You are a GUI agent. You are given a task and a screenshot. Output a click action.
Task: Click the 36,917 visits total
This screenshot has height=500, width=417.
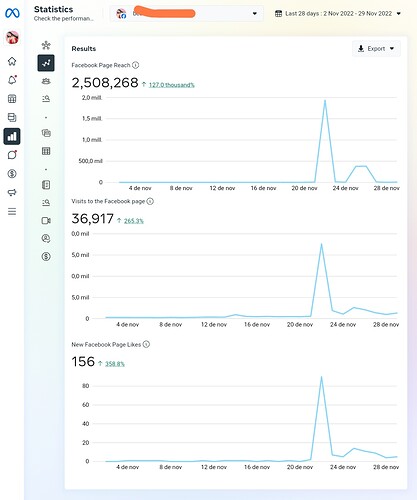click(92, 219)
